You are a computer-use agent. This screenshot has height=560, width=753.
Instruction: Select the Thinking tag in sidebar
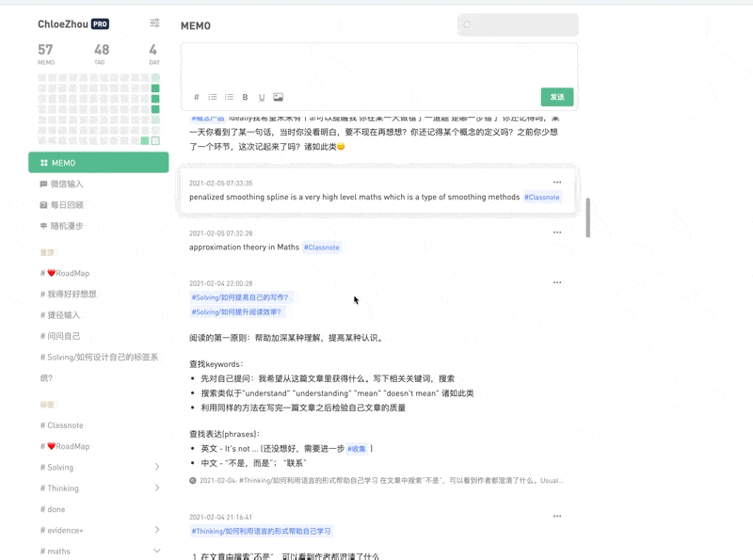pyautogui.click(x=59, y=488)
